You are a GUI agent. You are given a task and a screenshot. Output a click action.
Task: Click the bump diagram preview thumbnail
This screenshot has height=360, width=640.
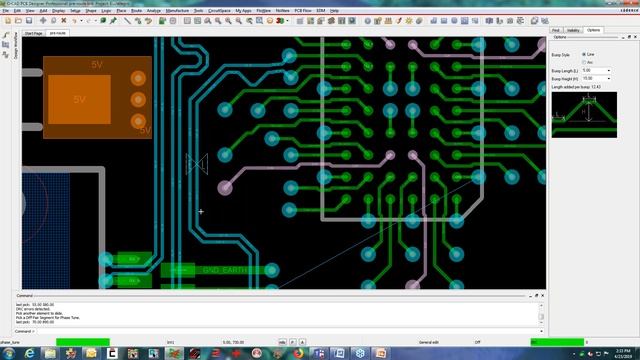tap(584, 115)
